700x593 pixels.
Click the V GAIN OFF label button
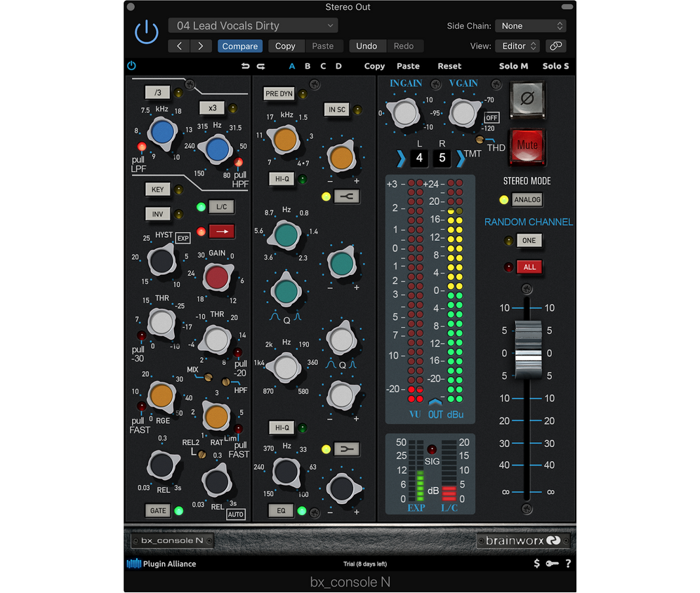coord(491,118)
